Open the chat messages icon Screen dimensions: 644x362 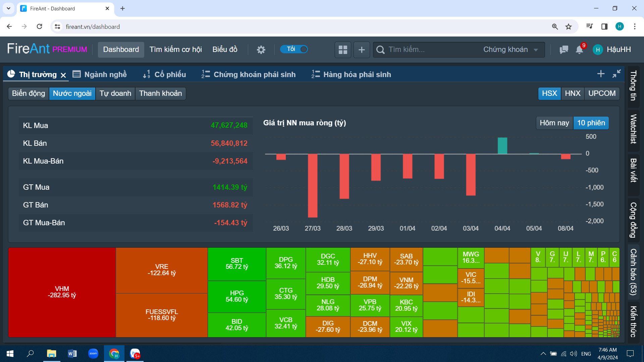[x=564, y=50]
